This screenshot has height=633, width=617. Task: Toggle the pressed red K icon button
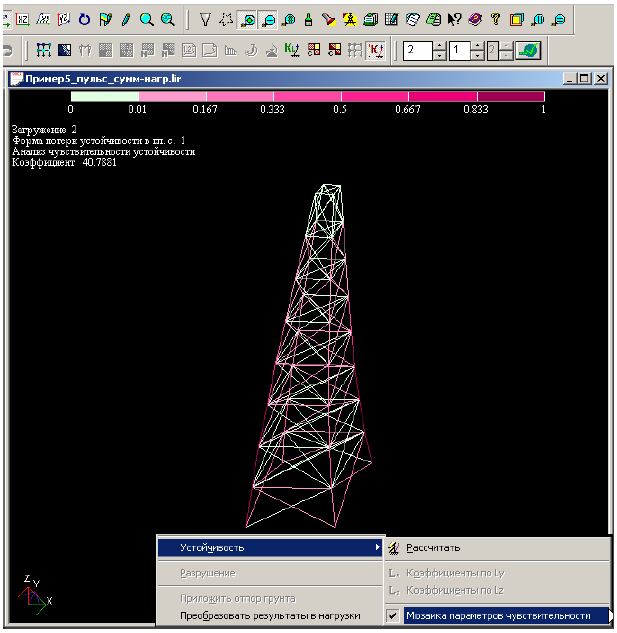pos(376,50)
